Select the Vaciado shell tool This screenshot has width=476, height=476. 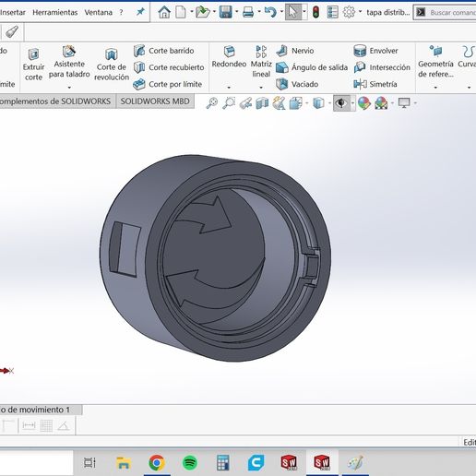[297, 84]
